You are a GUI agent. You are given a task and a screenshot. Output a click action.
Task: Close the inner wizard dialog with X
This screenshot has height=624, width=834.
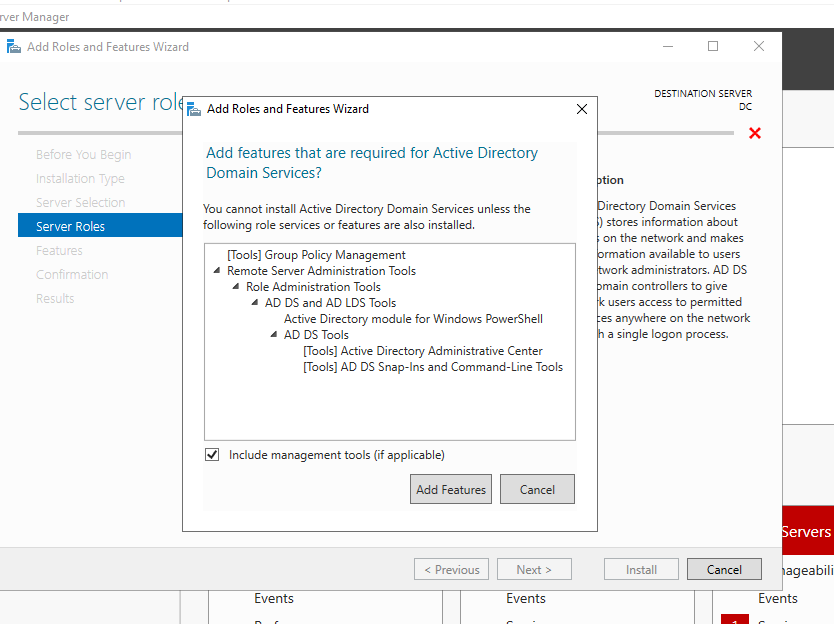point(582,109)
